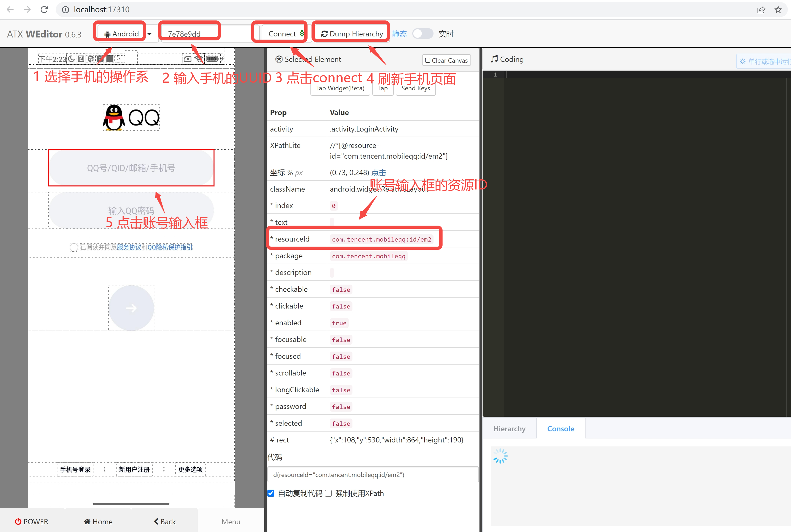Select the Android platform button
The image size is (791, 532).
point(121,33)
